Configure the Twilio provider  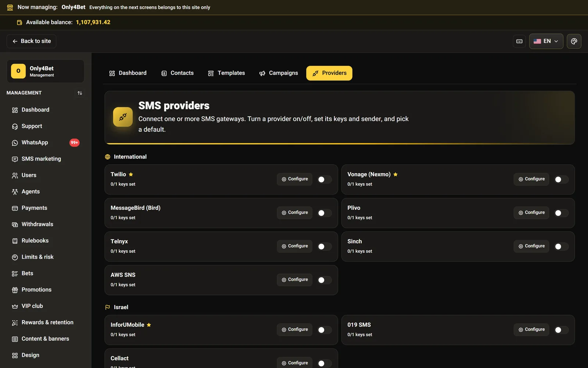(x=295, y=179)
